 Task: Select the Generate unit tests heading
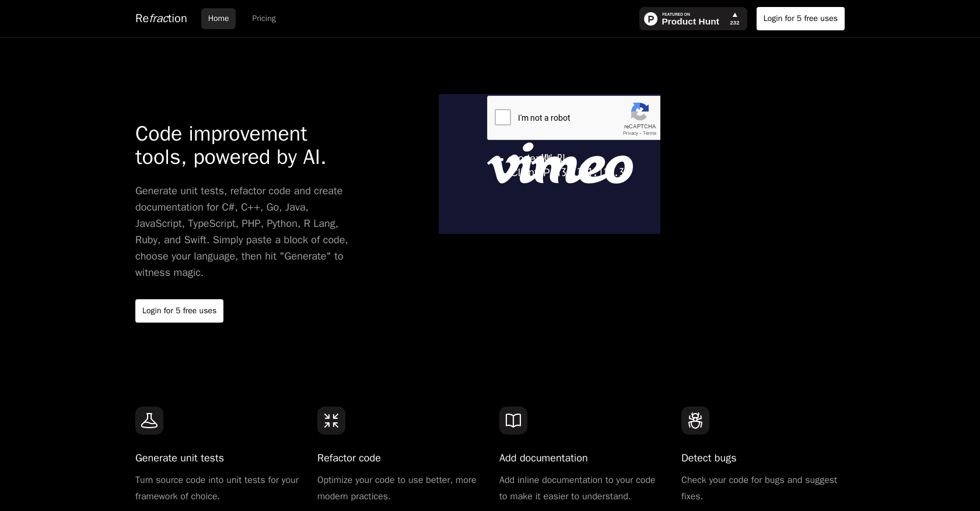point(180,458)
